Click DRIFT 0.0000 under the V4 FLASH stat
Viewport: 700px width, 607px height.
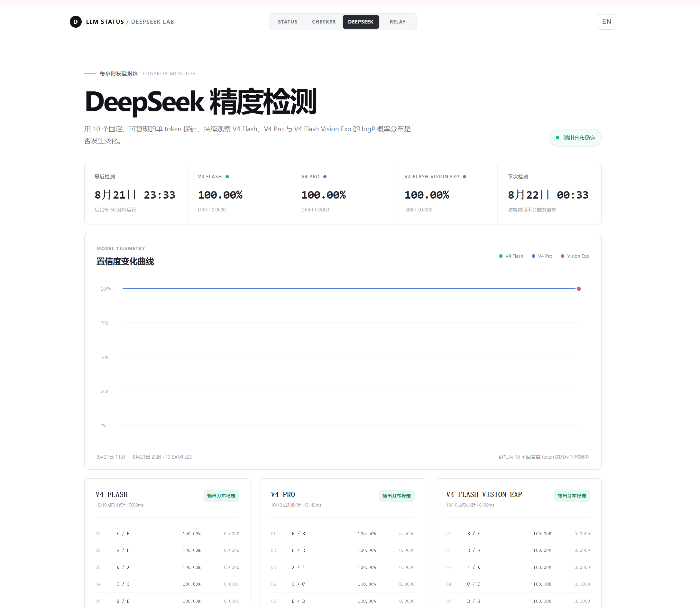click(x=212, y=210)
